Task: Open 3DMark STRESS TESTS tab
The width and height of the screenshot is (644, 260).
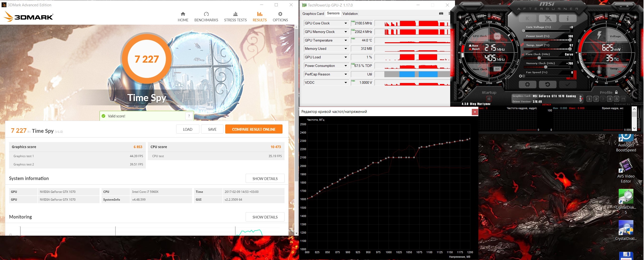Action: tap(235, 17)
